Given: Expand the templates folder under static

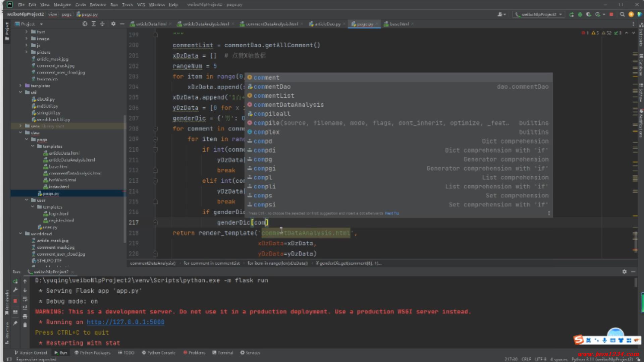Looking at the screenshot, I should 21,86.
